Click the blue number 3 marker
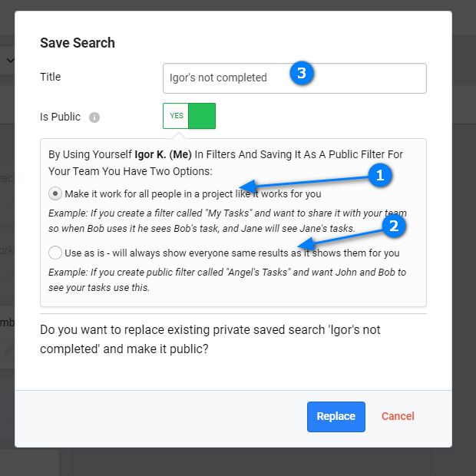The height and width of the screenshot is (476, 476). pos(302,74)
